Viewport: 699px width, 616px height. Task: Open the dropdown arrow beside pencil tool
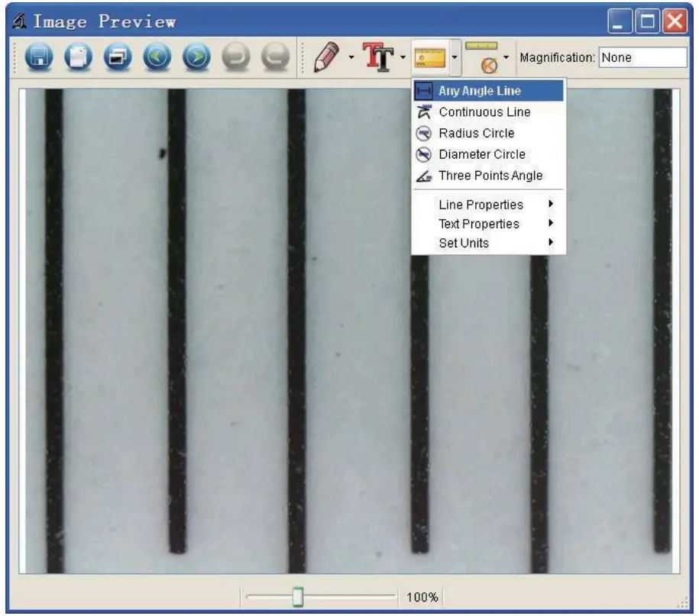351,58
